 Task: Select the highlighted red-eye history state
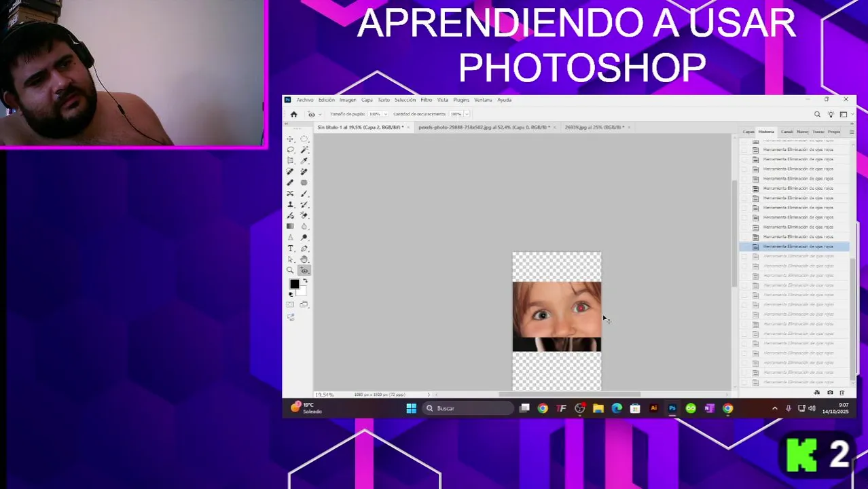pyautogui.click(x=795, y=247)
